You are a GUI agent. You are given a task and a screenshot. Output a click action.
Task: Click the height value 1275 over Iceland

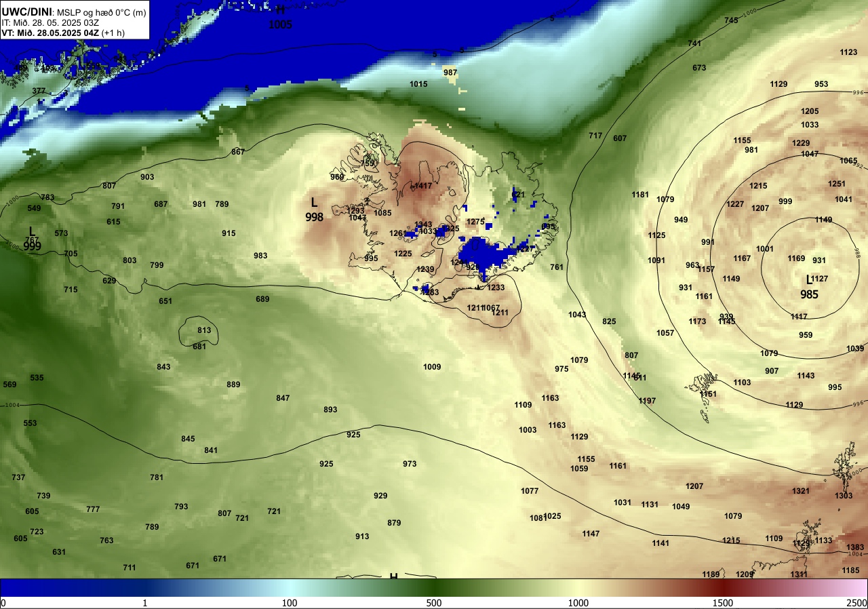point(476,222)
